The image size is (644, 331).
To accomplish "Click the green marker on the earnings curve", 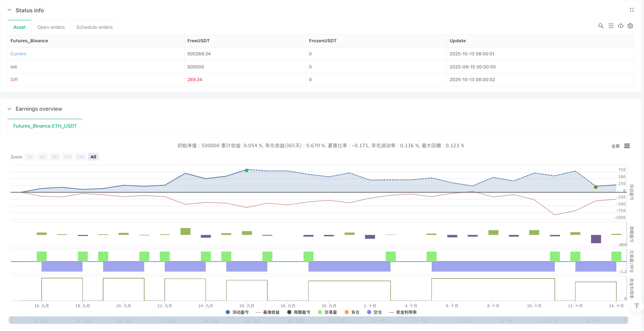I will point(247,170).
